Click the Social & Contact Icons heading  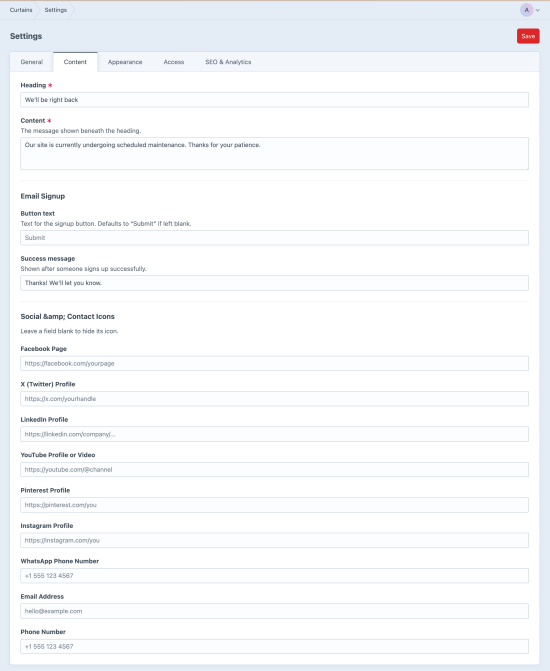point(68,317)
